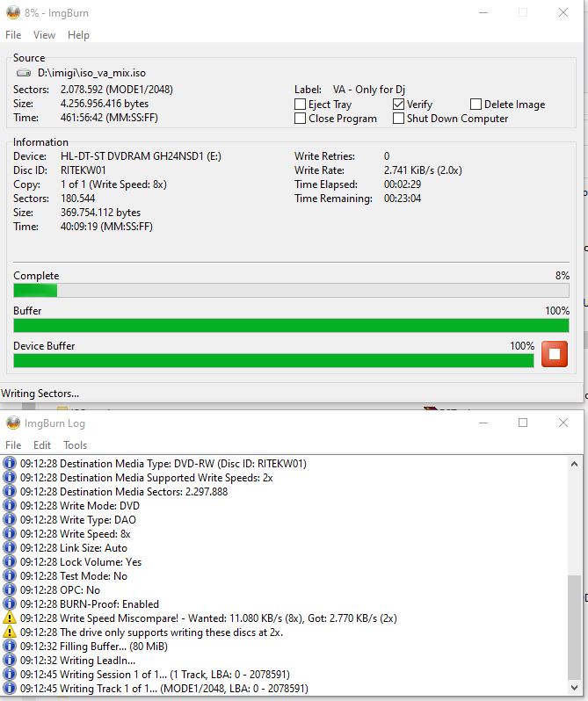Viewport: 588px width, 701px height.
Task: Open the Help menu in ImgBurn
Action: pyautogui.click(x=78, y=35)
